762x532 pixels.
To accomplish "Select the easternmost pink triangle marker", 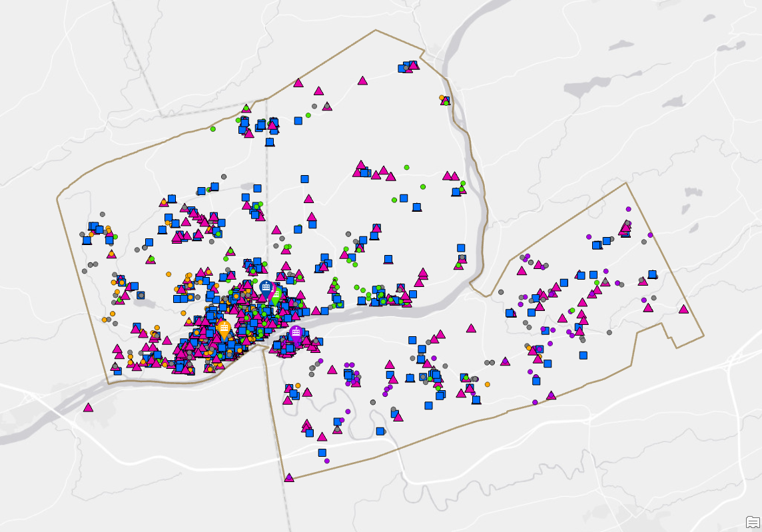I will point(684,309).
